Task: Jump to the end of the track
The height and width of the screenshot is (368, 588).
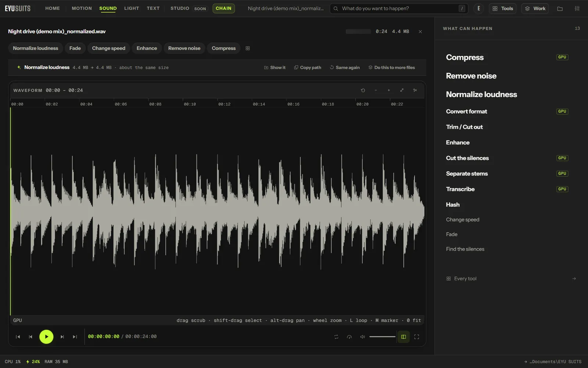Action: pyautogui.click(x=75, y=337)
